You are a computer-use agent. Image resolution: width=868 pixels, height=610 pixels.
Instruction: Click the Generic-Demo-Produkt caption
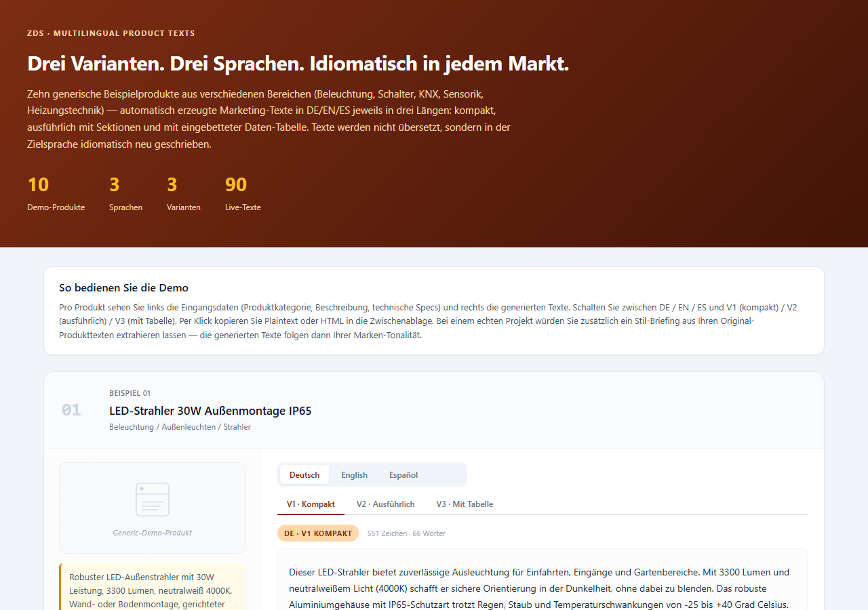(x=153, y=533)
